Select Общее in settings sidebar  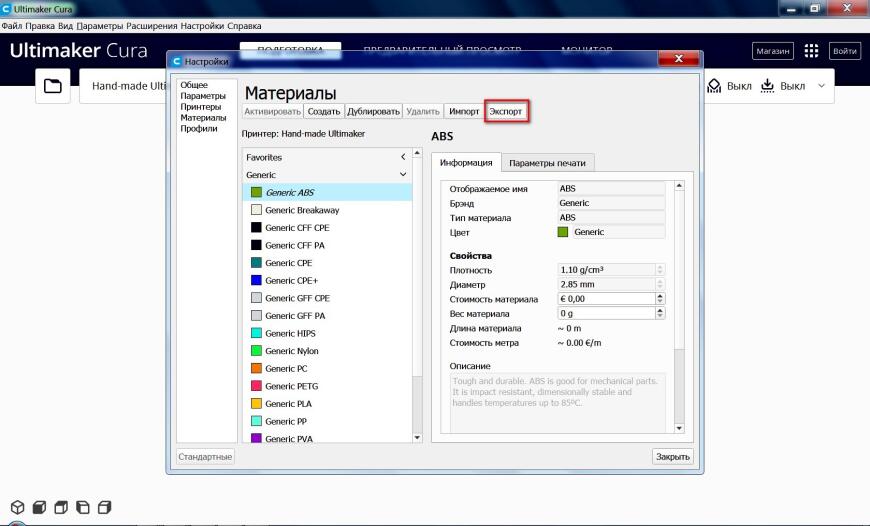194,85
